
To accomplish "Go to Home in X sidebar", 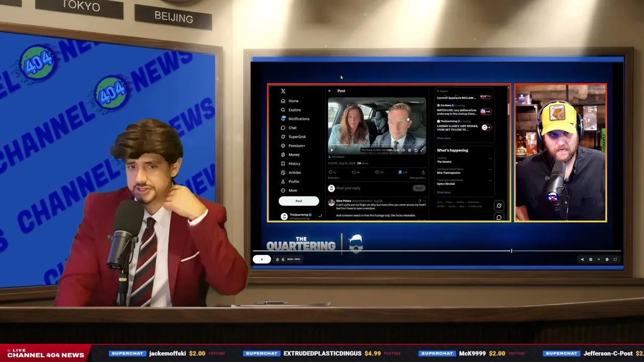I will pyautogui.click(x=290, y=101).
